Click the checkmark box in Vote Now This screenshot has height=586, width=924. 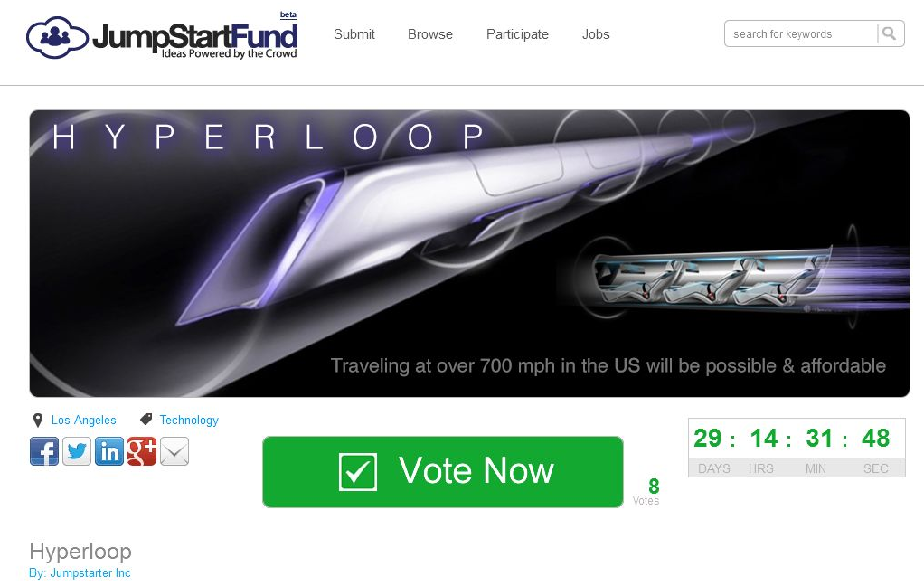[358, 472]
